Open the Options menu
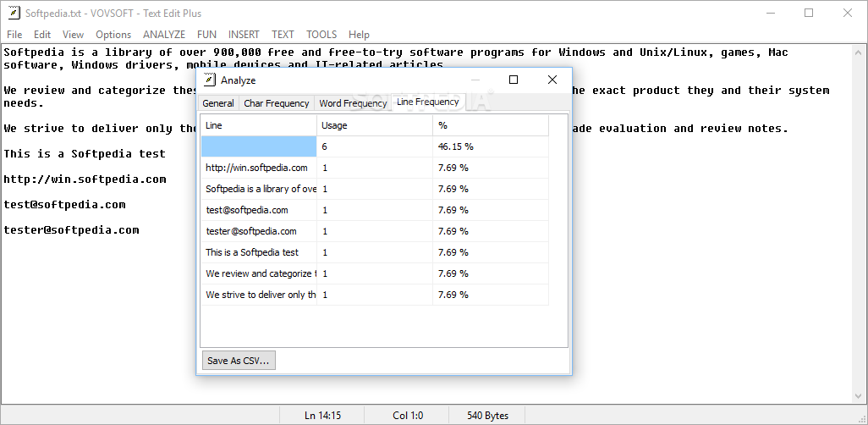868x425 pixels. (x=113, y=35)
